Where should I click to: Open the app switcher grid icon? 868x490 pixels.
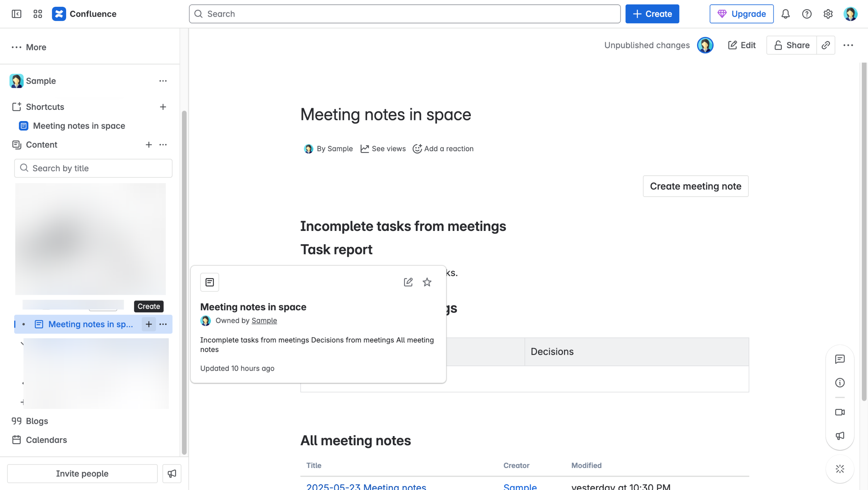38,14
